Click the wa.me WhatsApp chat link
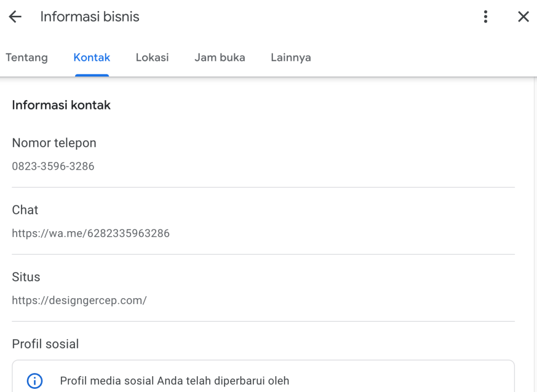Screen dimensions: 537x392 (x=91, y=234)
